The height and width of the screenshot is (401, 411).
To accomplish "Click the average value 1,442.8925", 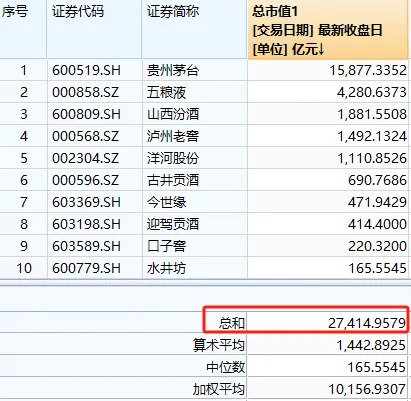I will [x=371, y=345].
